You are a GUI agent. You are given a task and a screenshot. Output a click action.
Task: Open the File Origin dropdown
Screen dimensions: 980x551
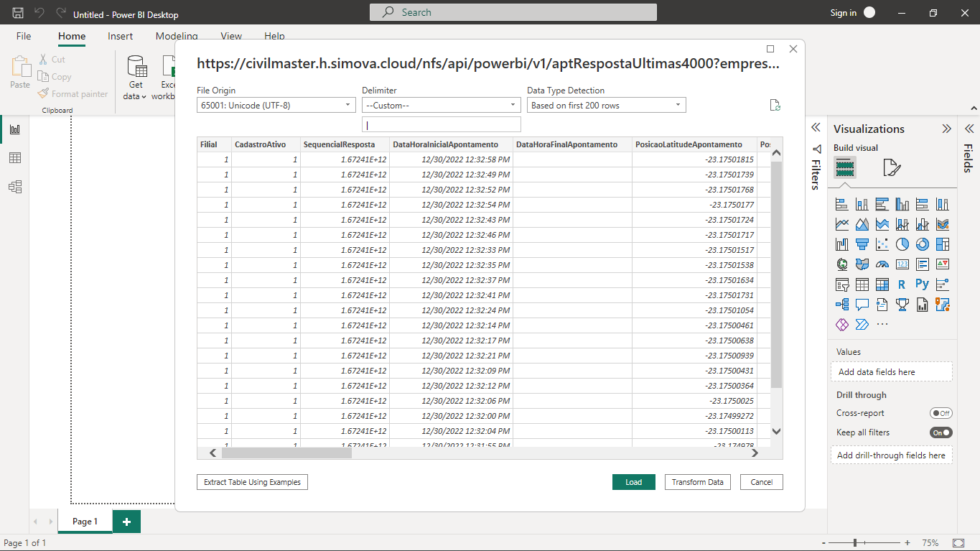(x=276, y=106)
